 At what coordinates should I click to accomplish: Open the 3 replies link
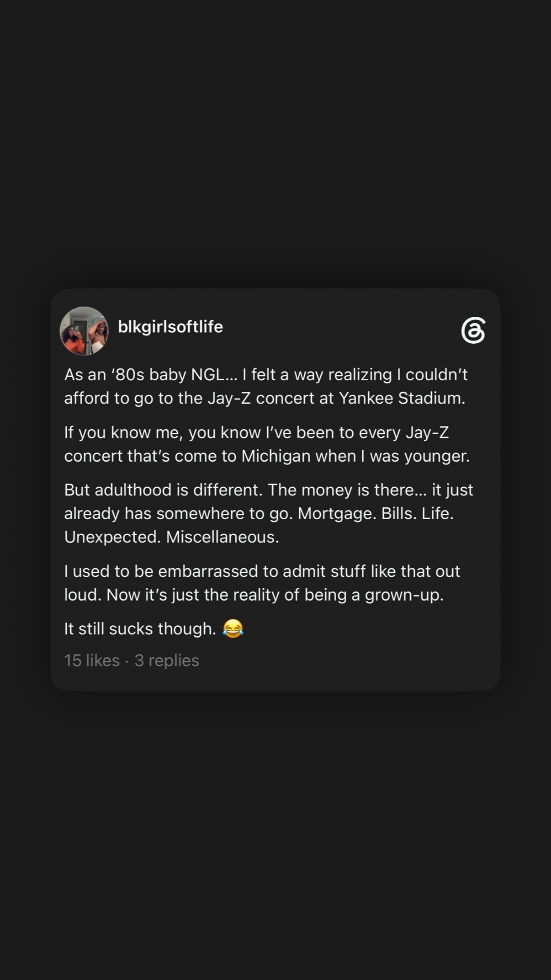[x=167, y=660]
